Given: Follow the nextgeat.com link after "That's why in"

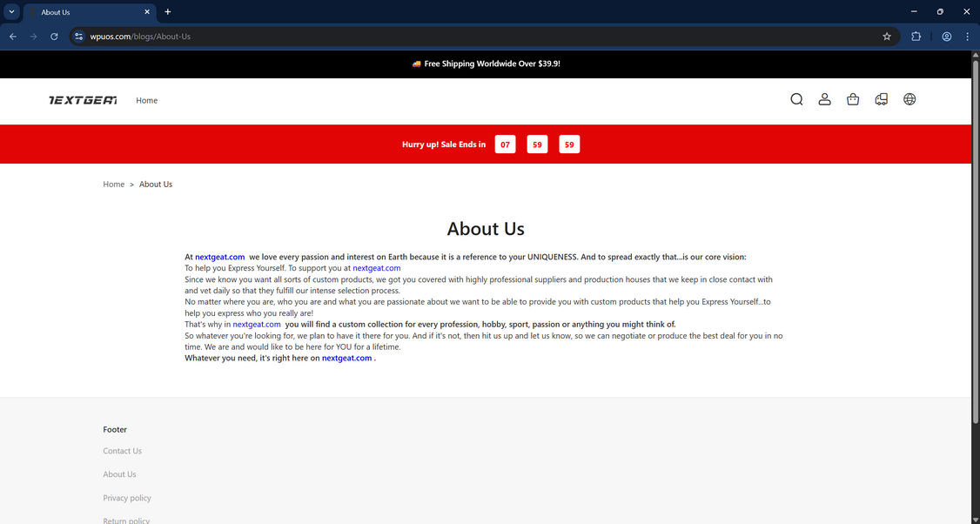Looking at the screenshot, I should (x=257, y=325).
